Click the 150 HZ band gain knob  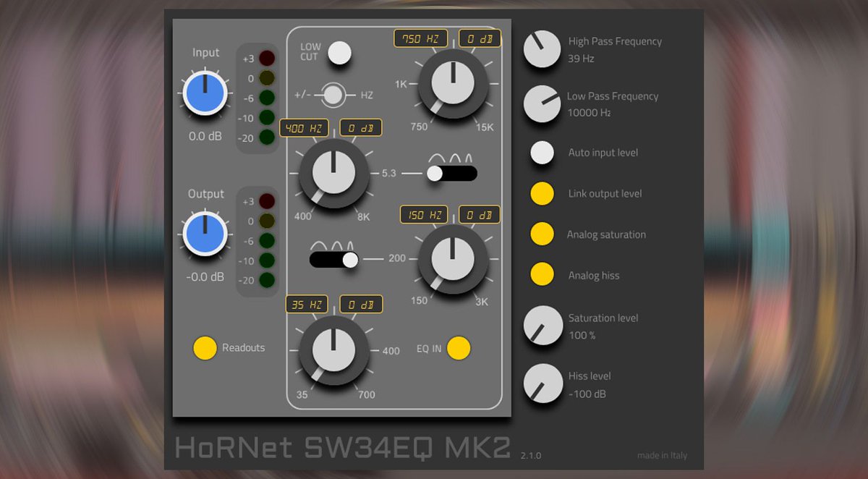coord(453,259)
